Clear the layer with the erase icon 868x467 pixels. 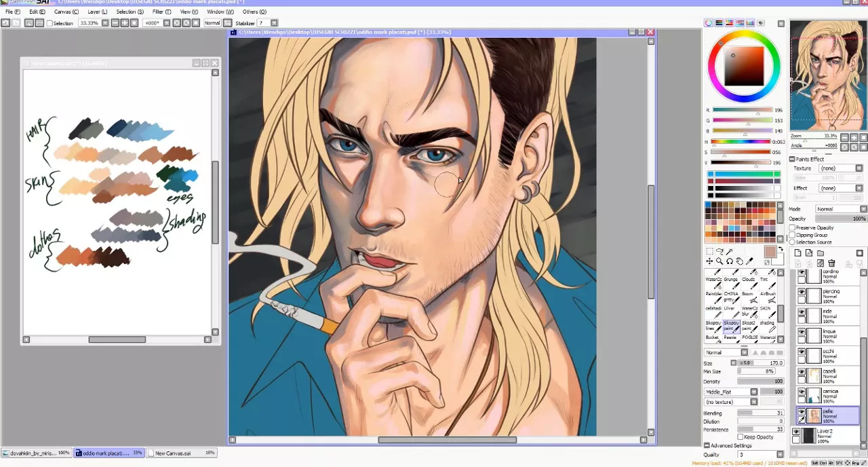[x=821, y=263]
